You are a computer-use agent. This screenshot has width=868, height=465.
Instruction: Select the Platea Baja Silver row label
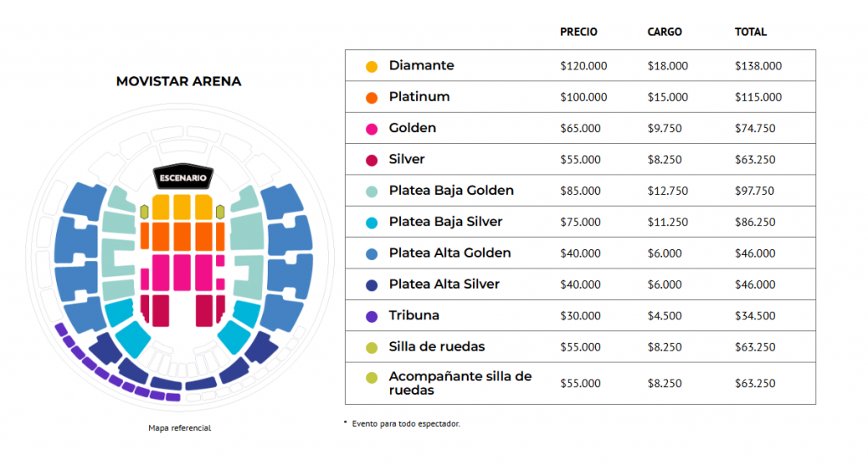coord(446,221)
